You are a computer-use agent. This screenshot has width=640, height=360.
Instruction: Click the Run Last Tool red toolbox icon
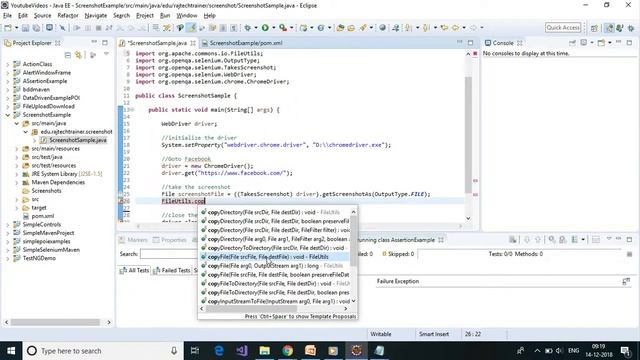click(x=283, y=28)
